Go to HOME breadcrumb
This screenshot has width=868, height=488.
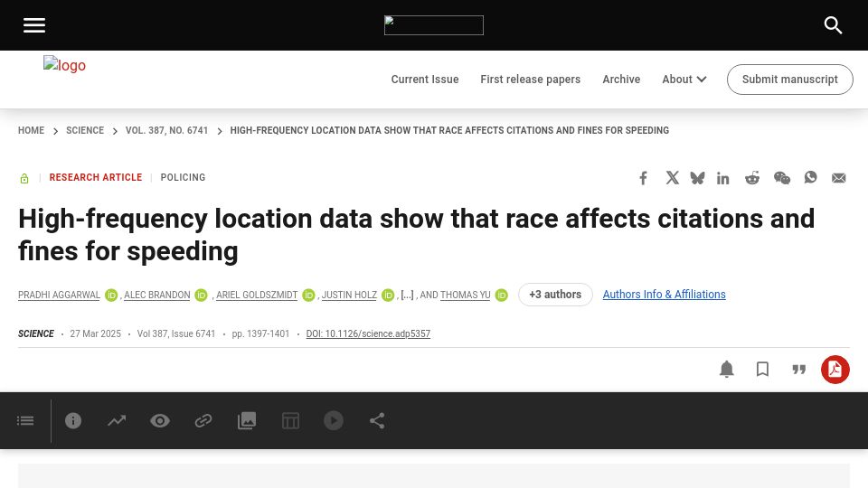[31, 130]
